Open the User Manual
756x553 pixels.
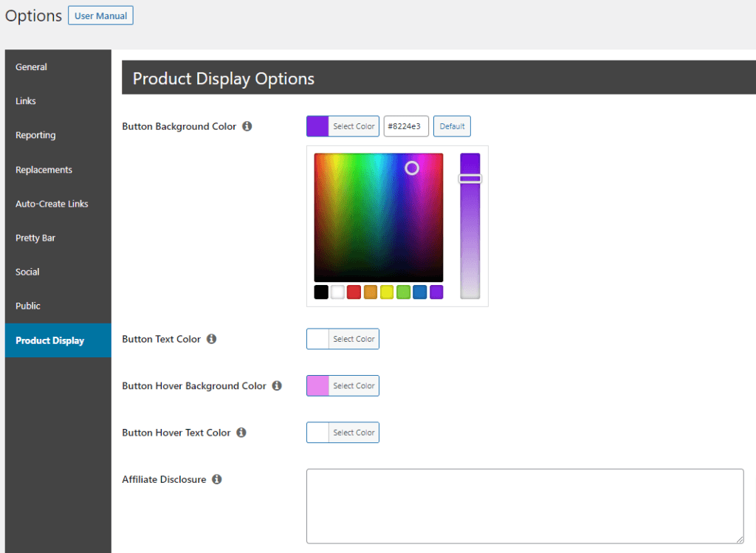pyautogui.click(x=100, y=15)
